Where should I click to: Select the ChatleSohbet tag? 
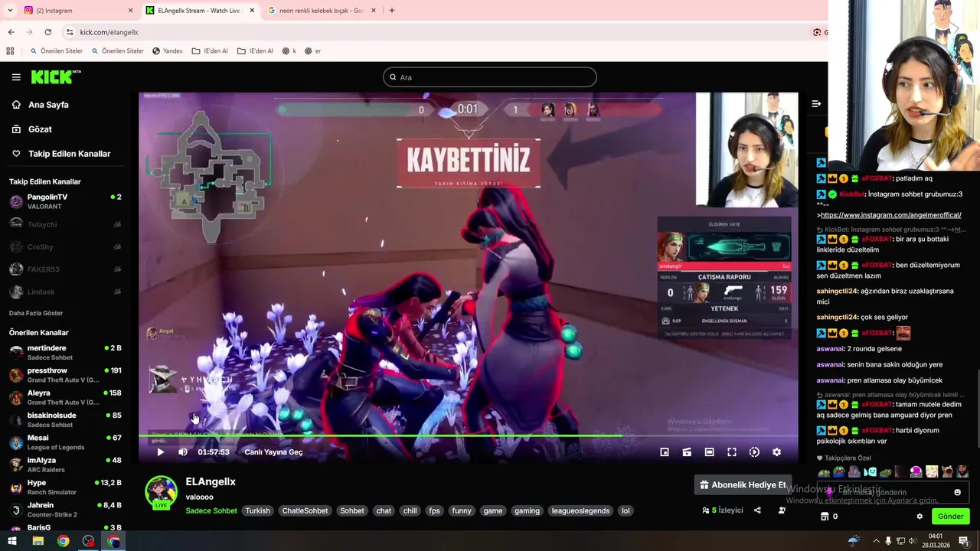pyautogui.click(x=305, y=510)
